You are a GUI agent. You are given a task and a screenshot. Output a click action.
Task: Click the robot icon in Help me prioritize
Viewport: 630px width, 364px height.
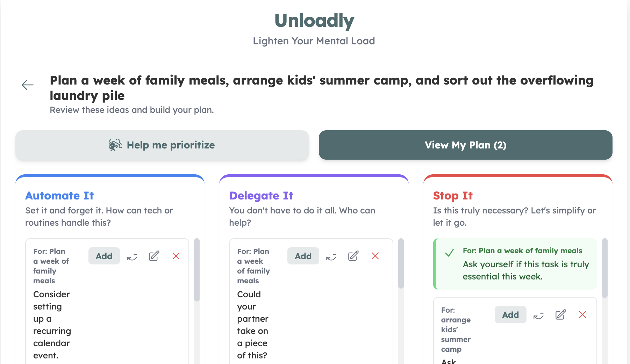pyautogui.click(x=115, y=145)
